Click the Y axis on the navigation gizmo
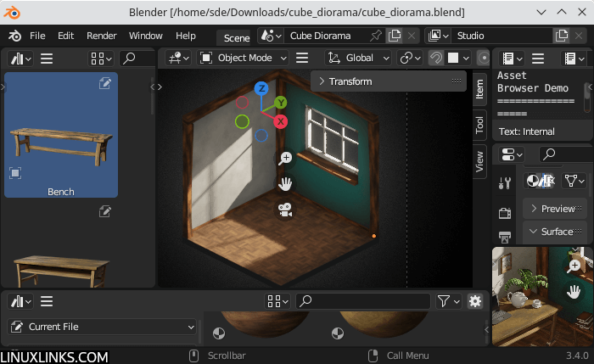Screen dimensions: 594x364 tap(281, 103)
